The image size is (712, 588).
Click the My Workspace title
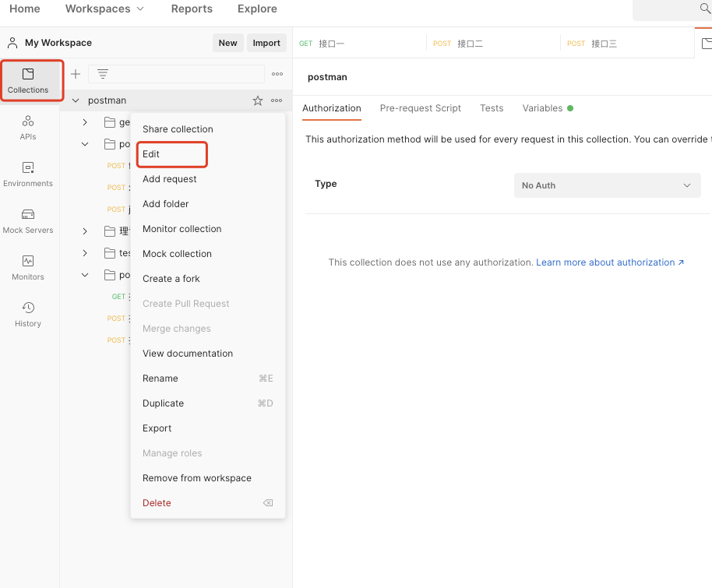click(58, 43)
